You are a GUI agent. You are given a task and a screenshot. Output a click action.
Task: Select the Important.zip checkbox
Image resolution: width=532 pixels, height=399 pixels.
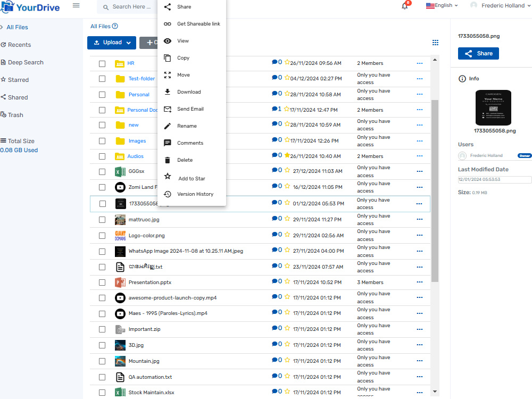pyautogui.click(x=102, y=329)
